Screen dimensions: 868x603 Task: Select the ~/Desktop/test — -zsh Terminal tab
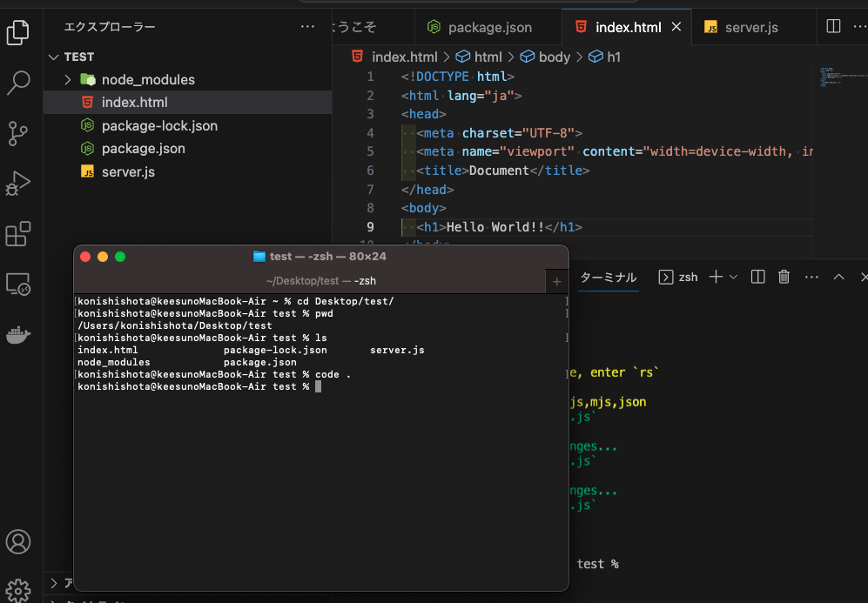pyautogui.click(x=321, y=281)
